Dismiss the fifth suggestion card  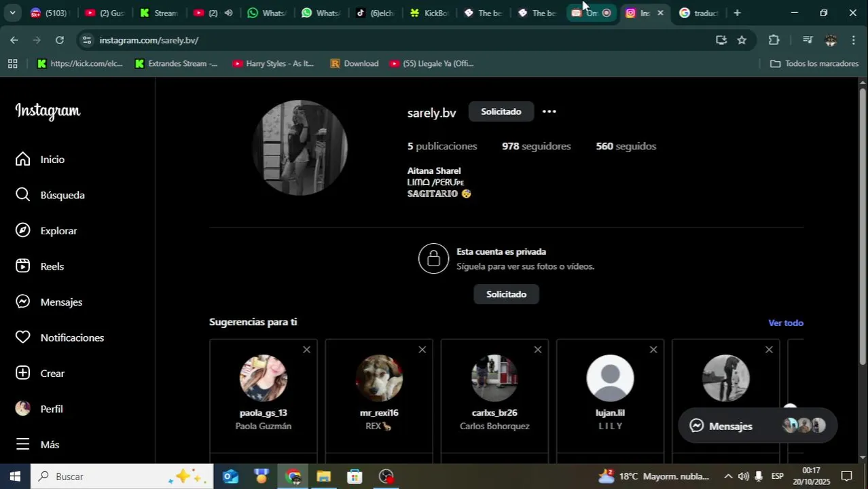[768, 350]
